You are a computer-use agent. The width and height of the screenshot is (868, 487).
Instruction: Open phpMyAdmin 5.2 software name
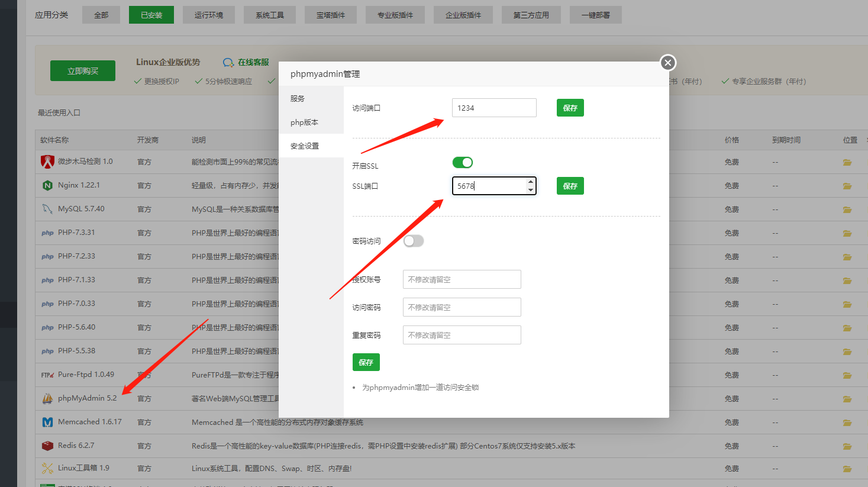point(88,398)
